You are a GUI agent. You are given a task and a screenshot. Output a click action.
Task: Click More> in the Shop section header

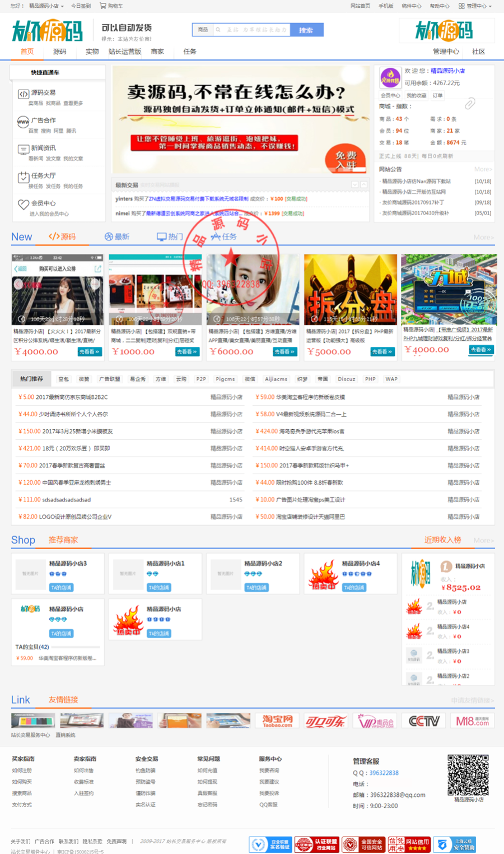click(x=484, y=540)
